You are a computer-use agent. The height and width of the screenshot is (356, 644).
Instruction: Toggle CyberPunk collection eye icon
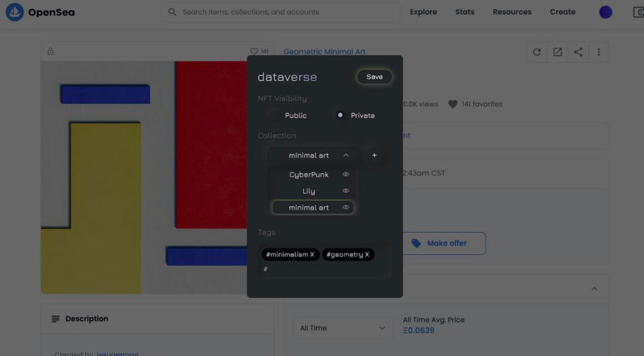pyautogui.click(x=346, y=175)
